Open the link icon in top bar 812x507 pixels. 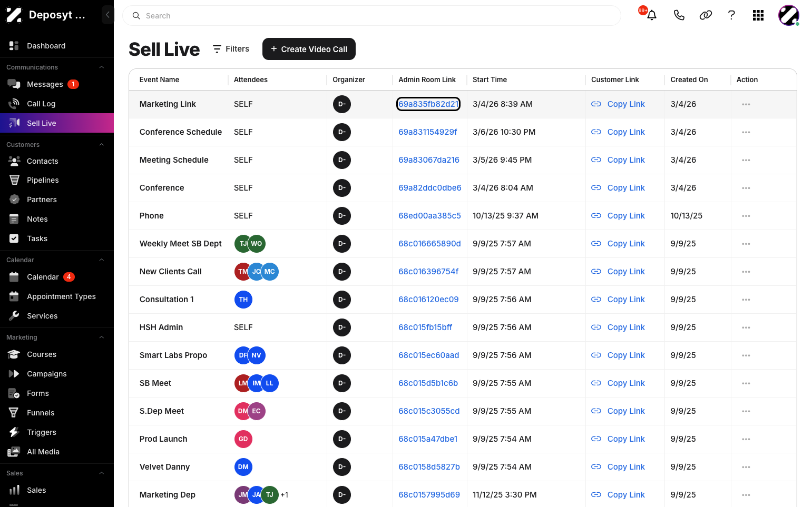(706, 15)
